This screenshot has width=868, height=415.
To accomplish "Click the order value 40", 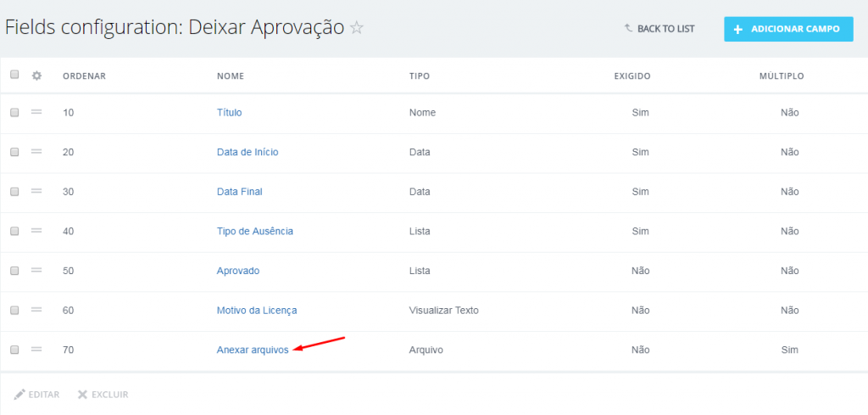I will [x=69, y=231].
